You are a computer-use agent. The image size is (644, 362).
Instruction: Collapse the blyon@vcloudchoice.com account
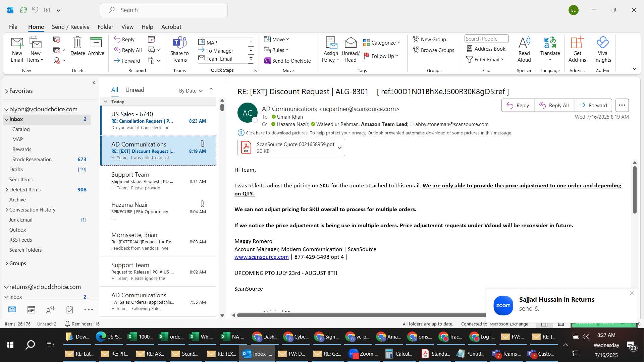(x=6, y=109)
